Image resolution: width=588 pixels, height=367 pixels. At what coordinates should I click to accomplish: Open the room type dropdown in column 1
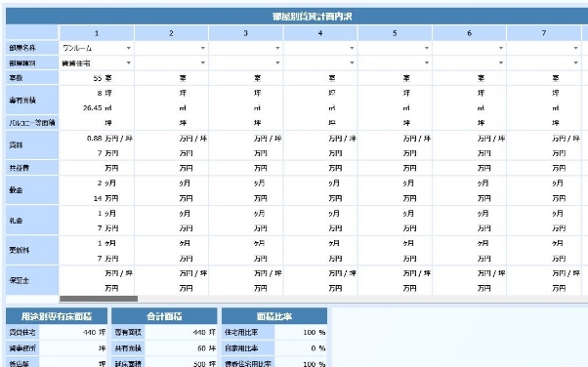click(x=97, y=63)
